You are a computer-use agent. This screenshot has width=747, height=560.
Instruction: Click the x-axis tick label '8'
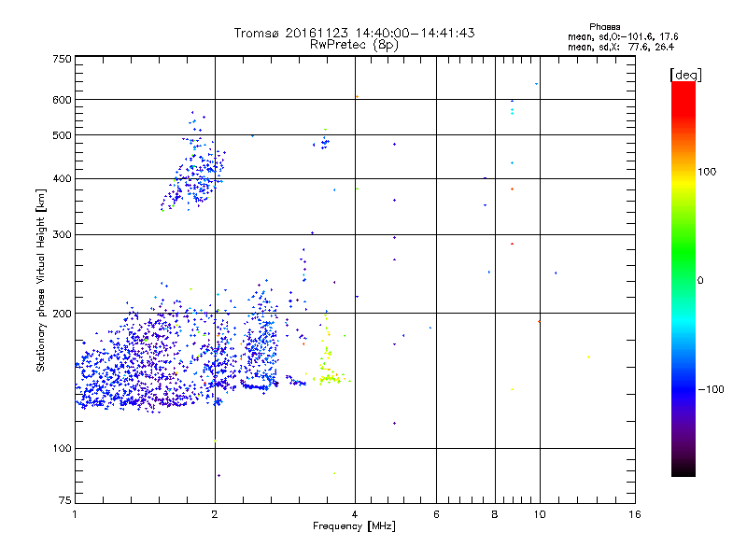pos(495,514)
